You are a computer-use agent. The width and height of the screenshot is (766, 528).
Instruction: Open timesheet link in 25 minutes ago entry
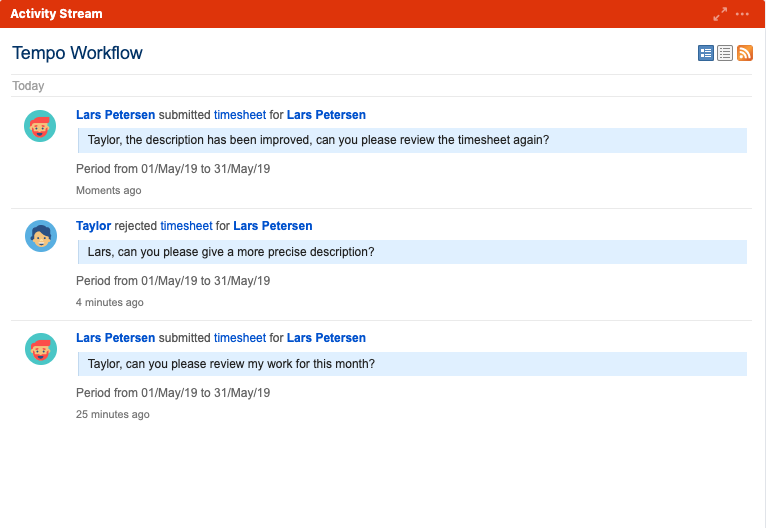[240, 338]
